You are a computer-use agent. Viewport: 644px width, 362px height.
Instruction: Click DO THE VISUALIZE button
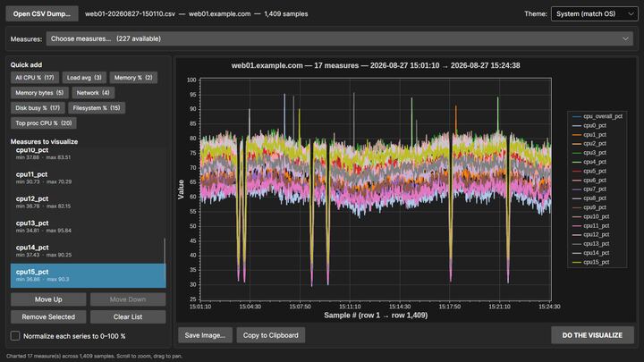point(592,335)
